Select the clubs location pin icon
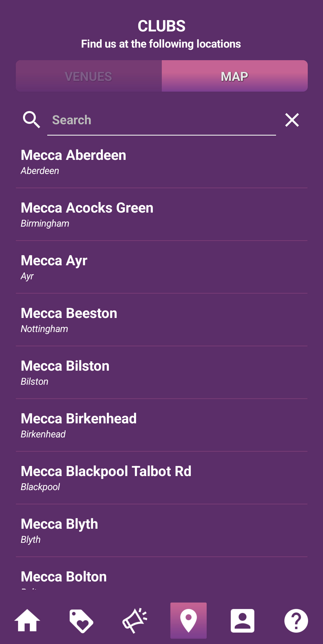 coord(188,620)
